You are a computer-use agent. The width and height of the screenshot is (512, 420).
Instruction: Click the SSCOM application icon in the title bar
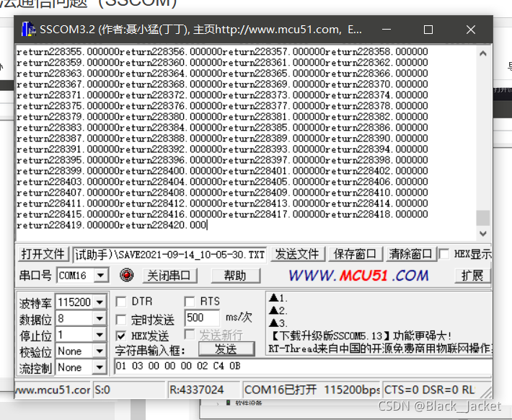coord(28,30)
